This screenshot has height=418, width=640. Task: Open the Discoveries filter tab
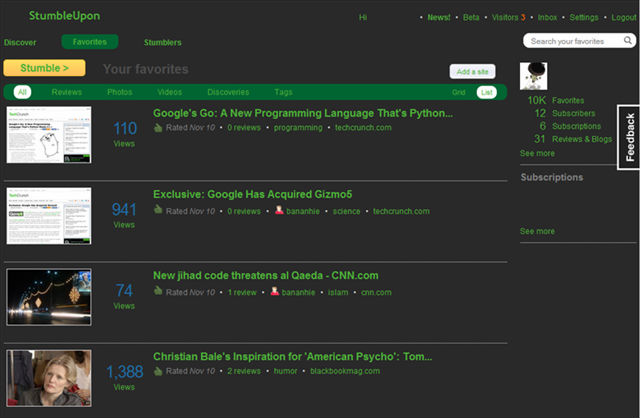[x=228, y=92]
